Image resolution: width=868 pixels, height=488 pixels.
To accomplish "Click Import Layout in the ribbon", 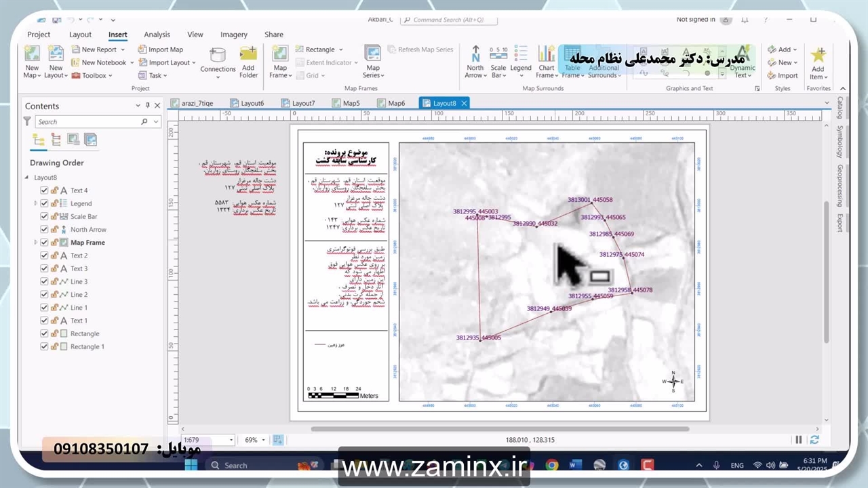I will coord(166,62).
